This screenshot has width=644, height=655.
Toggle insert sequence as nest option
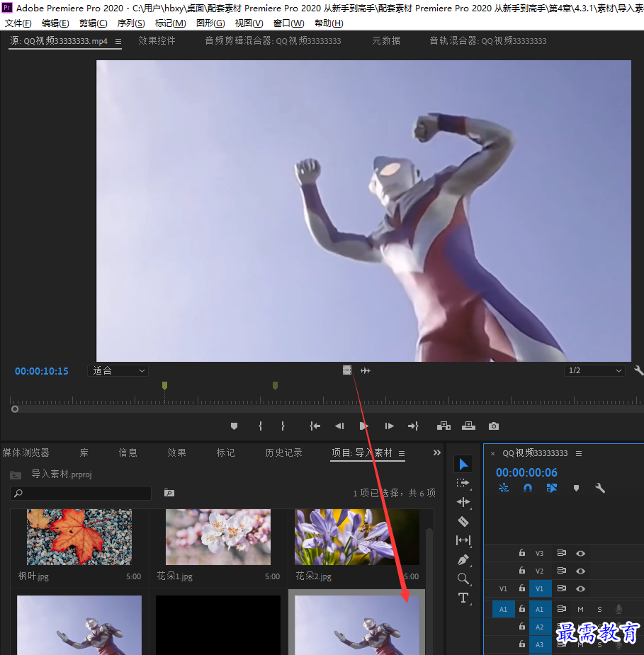point(504,488)
